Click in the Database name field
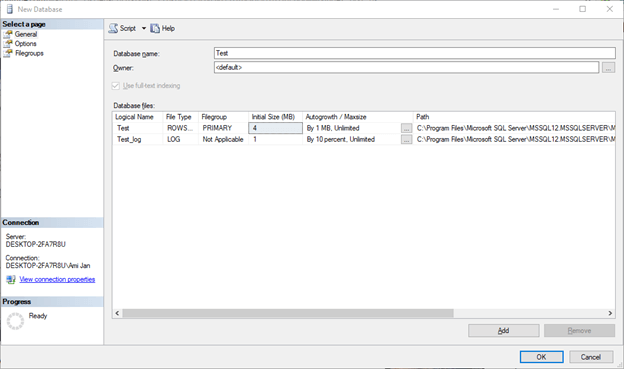The width and height of the screenshot is (624, 369). tap(415, 53)
